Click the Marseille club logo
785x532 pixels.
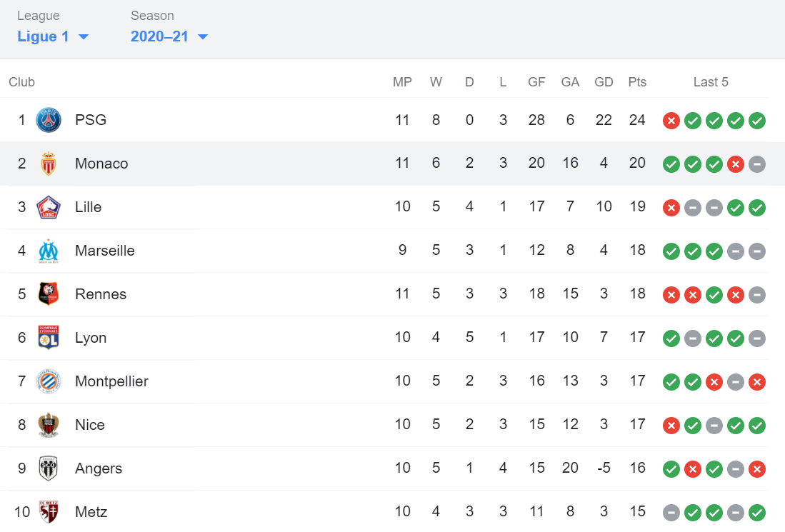click(x=49, y=251)
